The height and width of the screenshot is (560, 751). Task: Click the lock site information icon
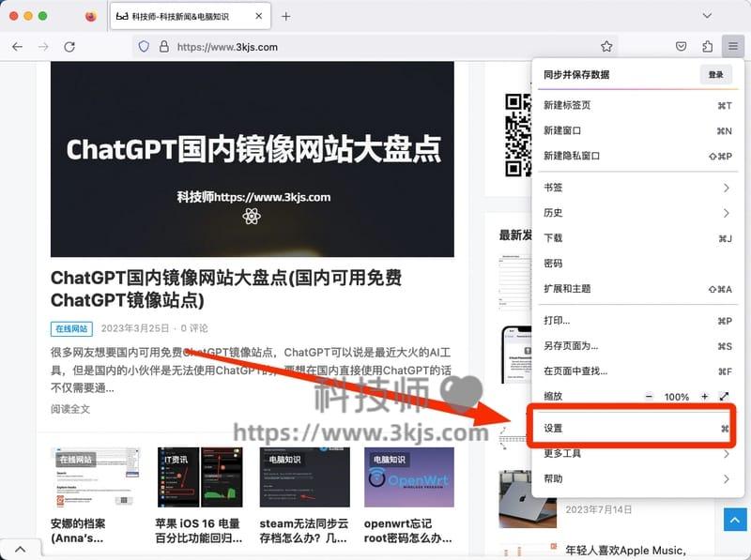point(163,46)
